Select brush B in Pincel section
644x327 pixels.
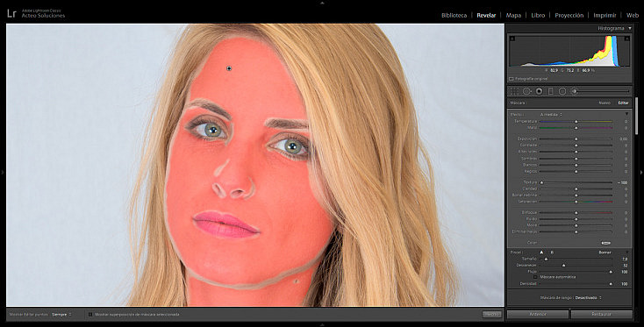552,252
